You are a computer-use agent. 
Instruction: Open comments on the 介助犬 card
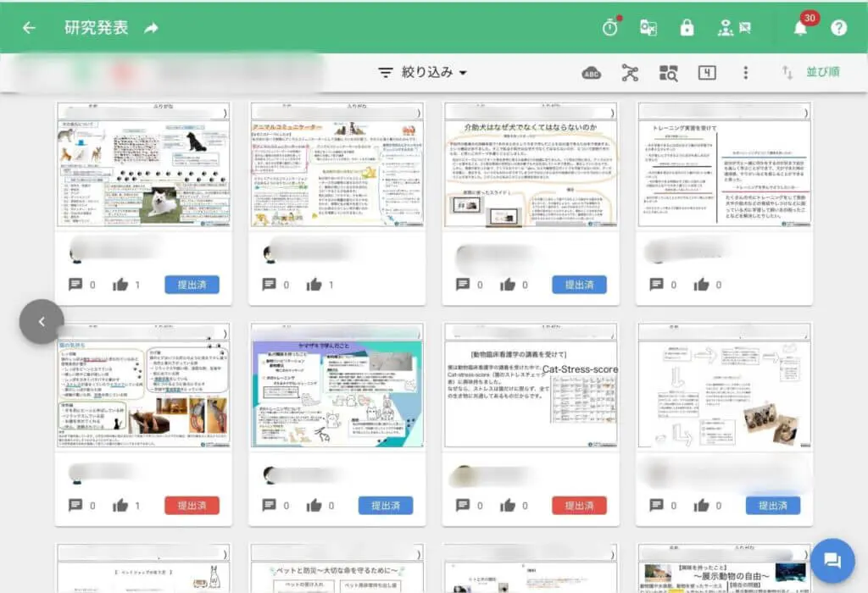tap(463, 285)
